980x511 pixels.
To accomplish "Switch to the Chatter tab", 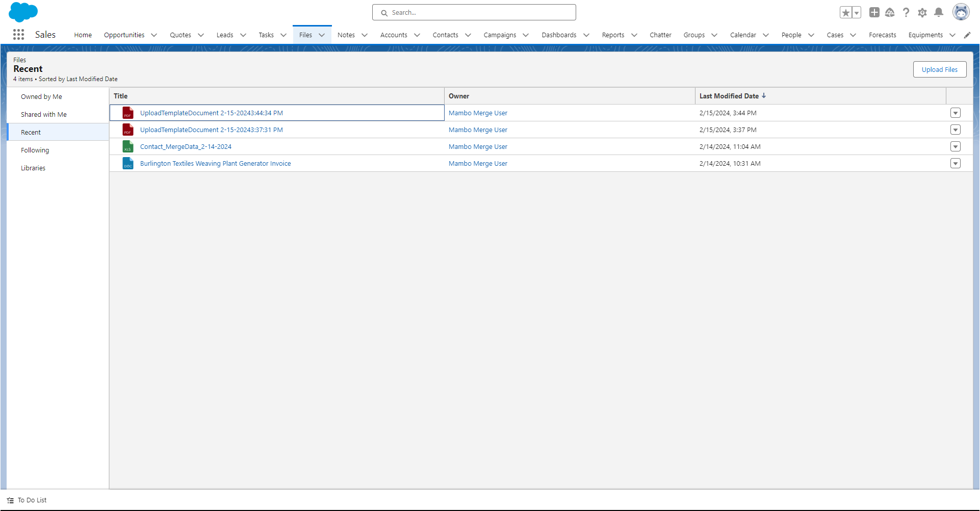I will (660, 35).
